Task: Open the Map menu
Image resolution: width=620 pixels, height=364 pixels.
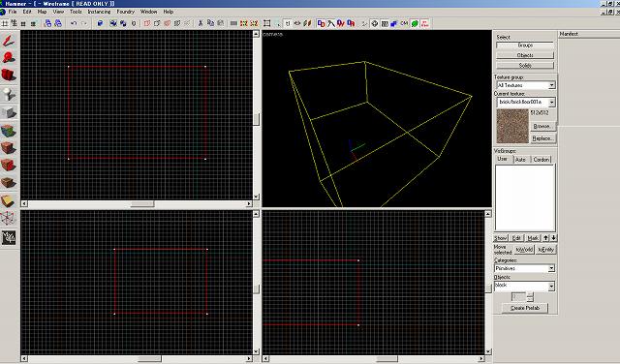Action: click(42, 12)
